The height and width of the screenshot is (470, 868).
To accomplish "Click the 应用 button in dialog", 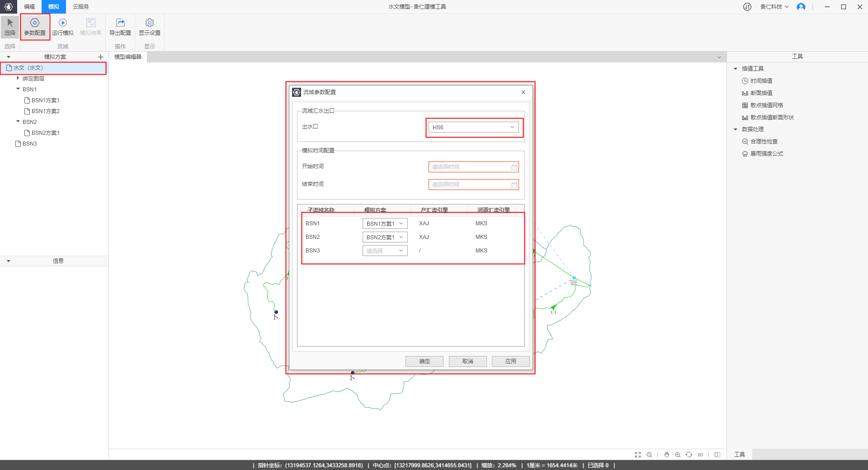I will click(510, 361).
